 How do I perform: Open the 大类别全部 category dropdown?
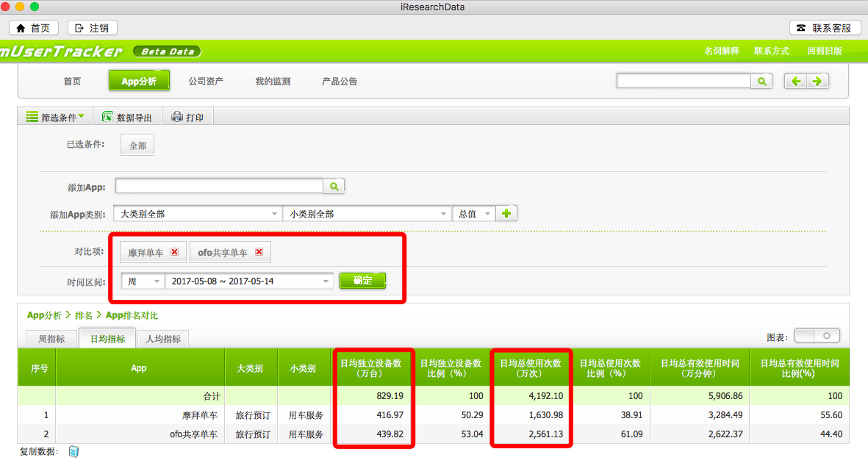point(197,214)
